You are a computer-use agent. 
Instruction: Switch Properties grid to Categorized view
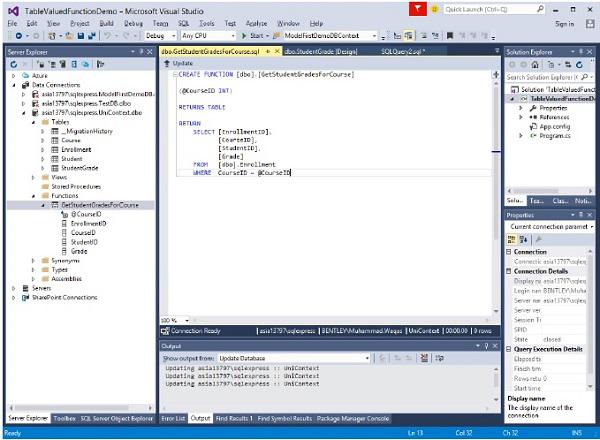coord(511,240)
